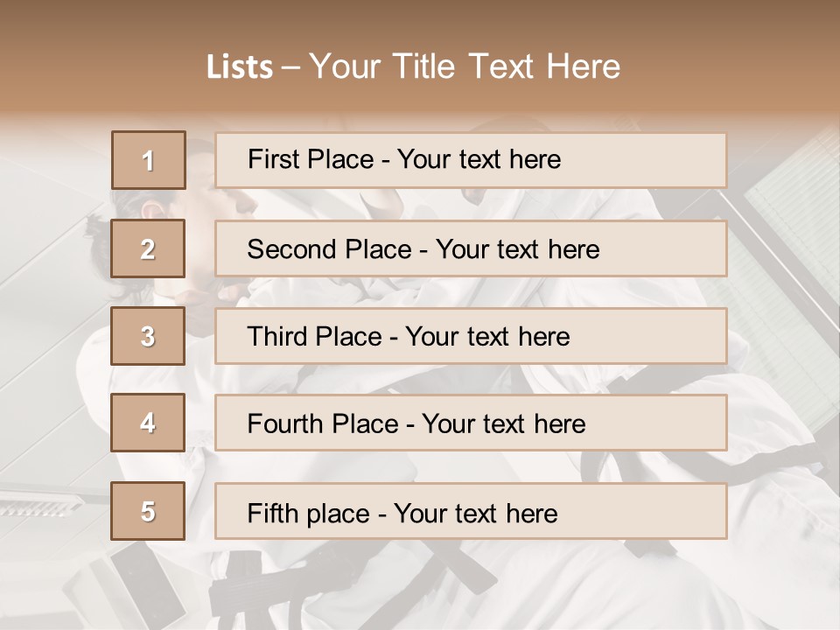
Task: Click 'Your Title Text Here' in heading
Action: 465,66
